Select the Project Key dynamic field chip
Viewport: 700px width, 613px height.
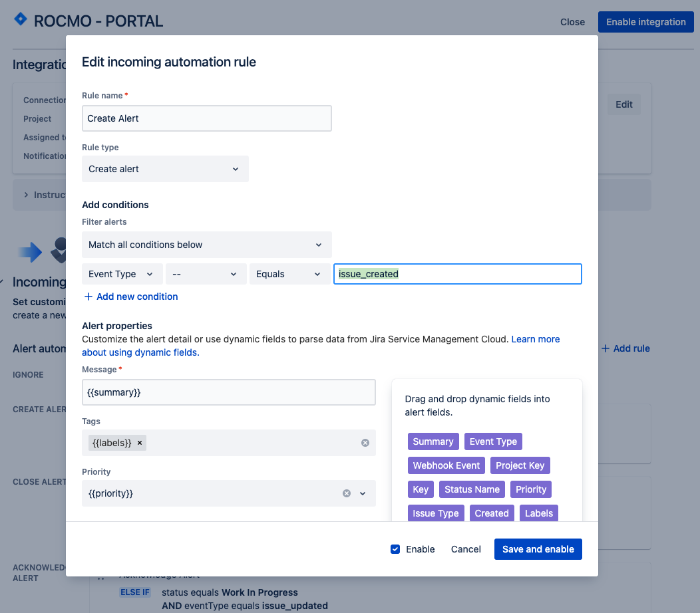click(520, 465)
